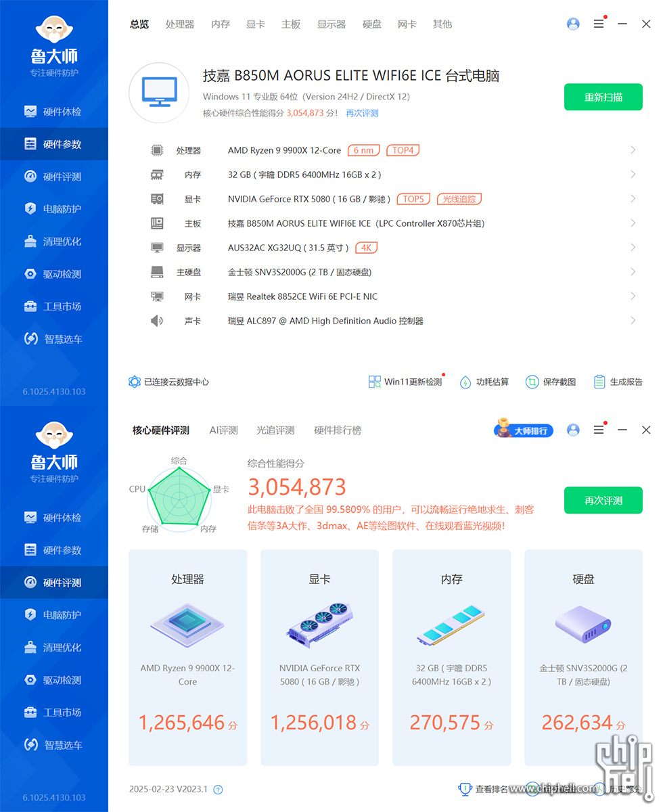Expand the 显示器 AUS32AC row chevron
663x812 pixels.
(x=633, y=248)
